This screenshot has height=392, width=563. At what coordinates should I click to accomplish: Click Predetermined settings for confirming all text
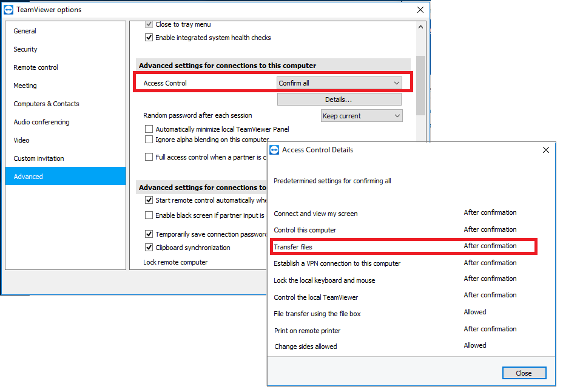pos(332,181)
